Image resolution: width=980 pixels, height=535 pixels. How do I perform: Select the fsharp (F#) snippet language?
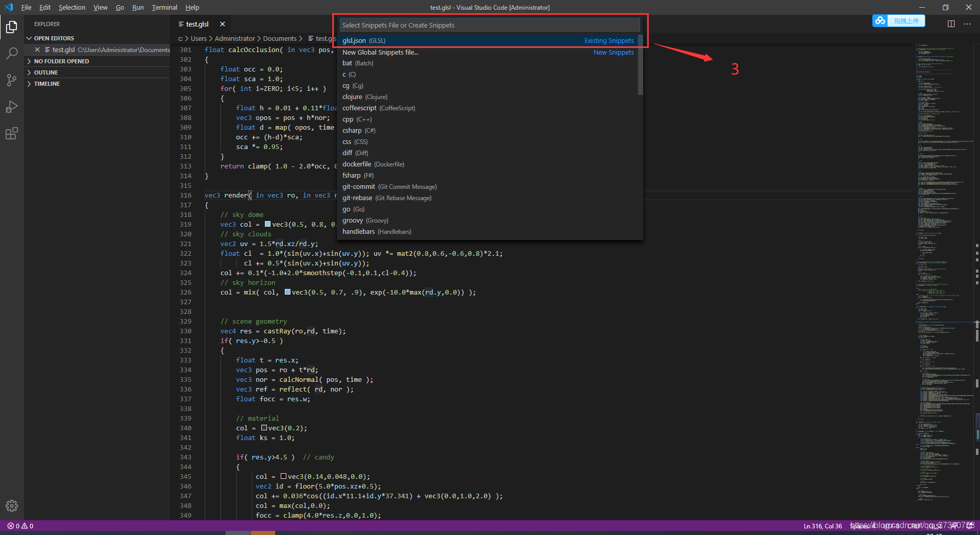488,176
